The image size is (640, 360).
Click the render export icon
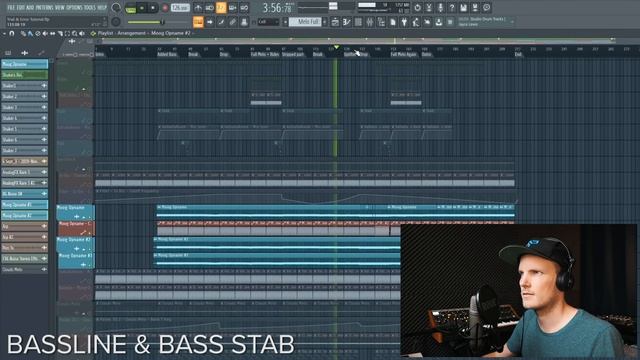coord(475,8)
